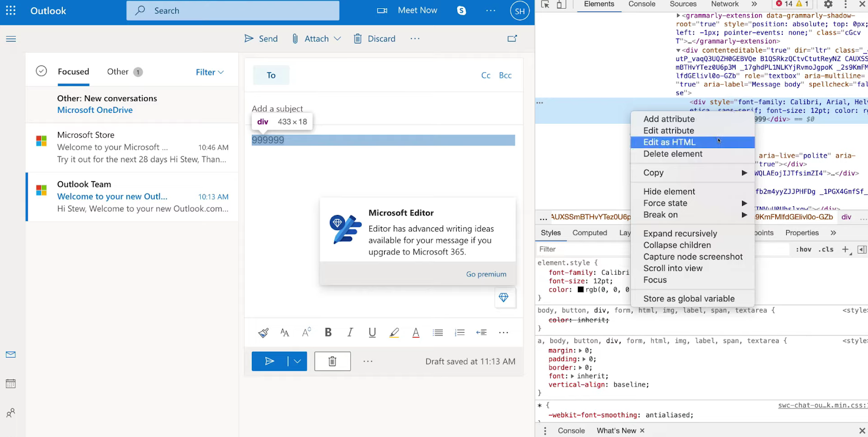Insert a bulleted list
868x437 pixels.
click(438, 333)
